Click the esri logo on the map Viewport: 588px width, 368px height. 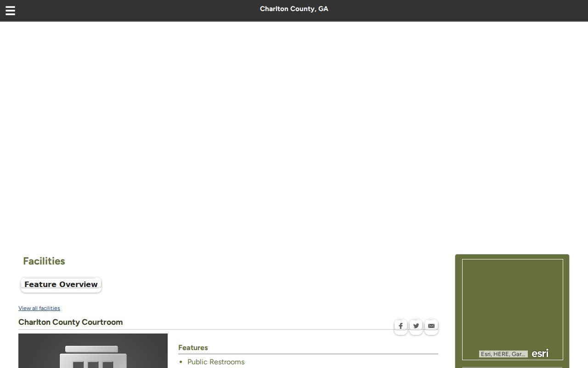tap(540, 354)
